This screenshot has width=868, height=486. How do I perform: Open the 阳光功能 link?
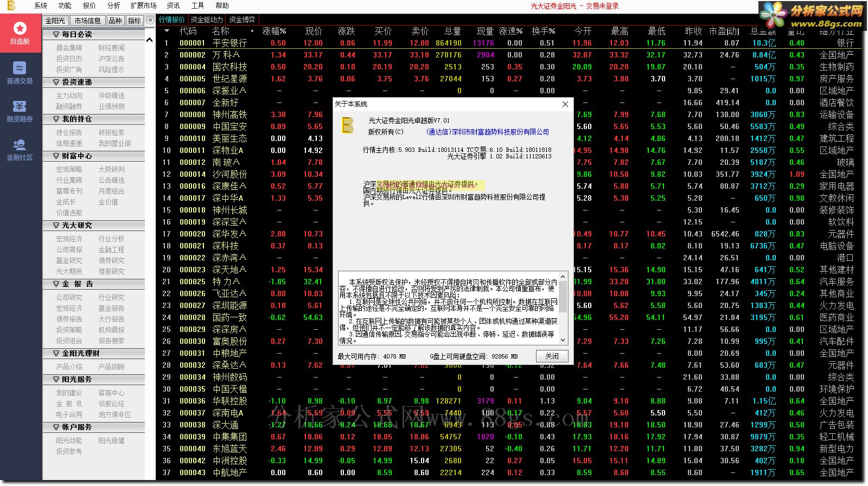[x=69, y=440]
